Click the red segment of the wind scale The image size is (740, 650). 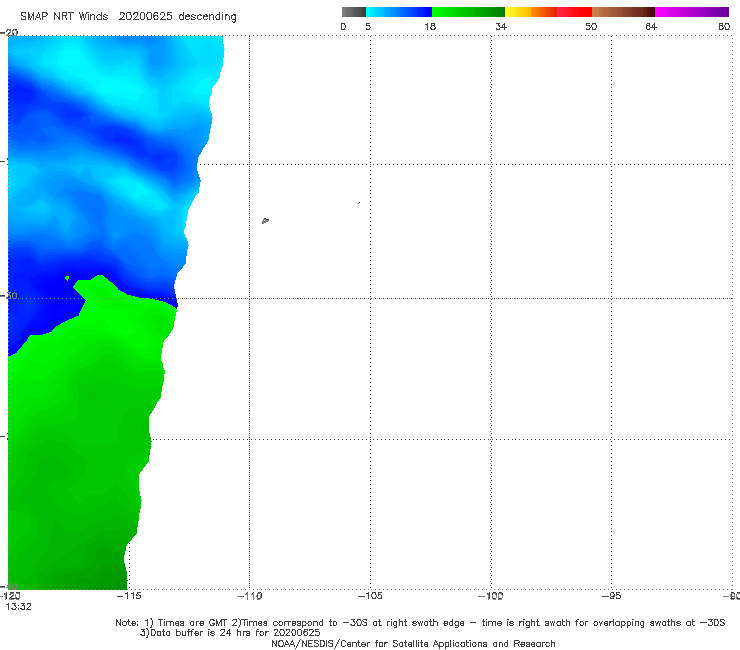(x=574, y=12)
